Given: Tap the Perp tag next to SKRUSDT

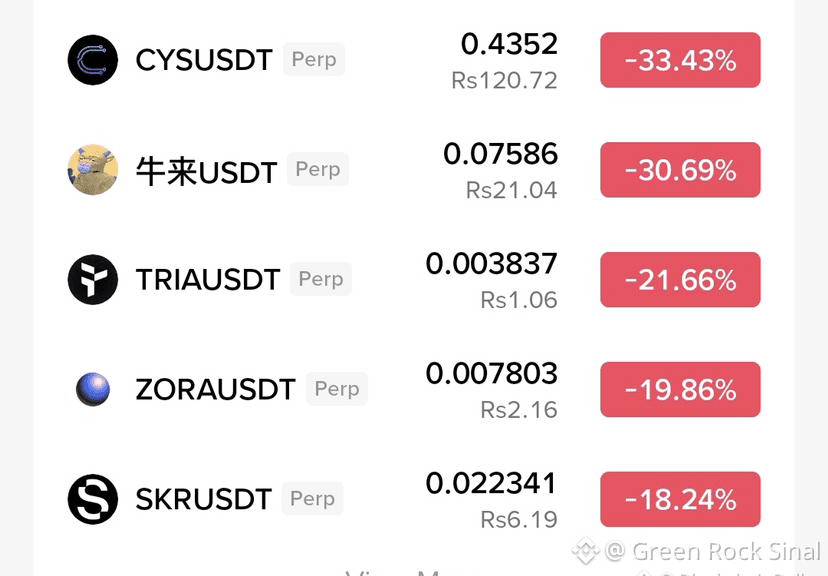Looking at the screenshot, I should (312, 498).
